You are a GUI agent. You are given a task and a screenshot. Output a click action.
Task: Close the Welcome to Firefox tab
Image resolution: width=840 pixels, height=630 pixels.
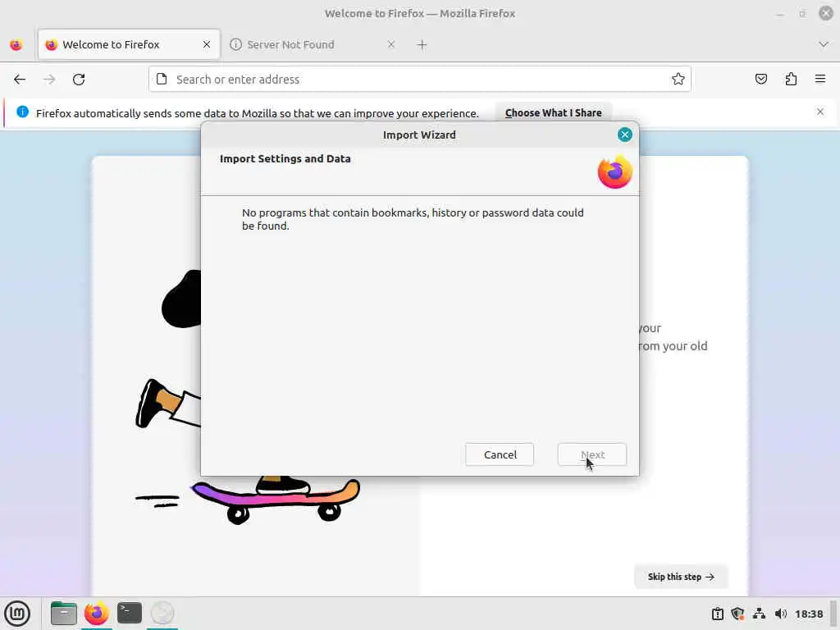pos(207,44)
